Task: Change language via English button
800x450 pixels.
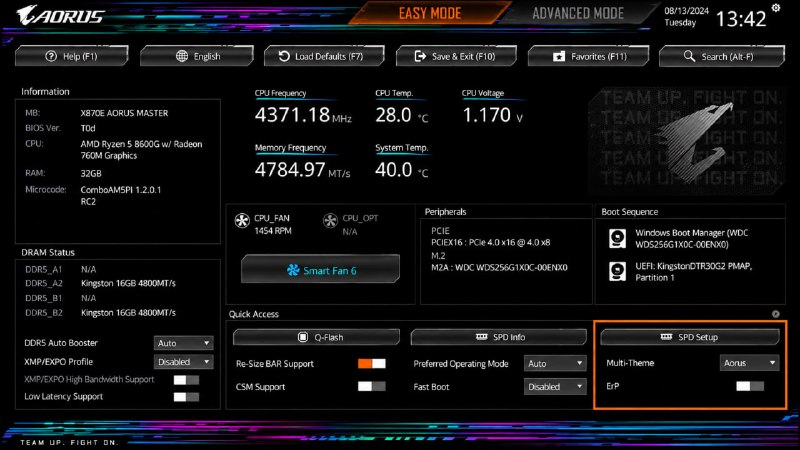Action: [x=197, y=56]
